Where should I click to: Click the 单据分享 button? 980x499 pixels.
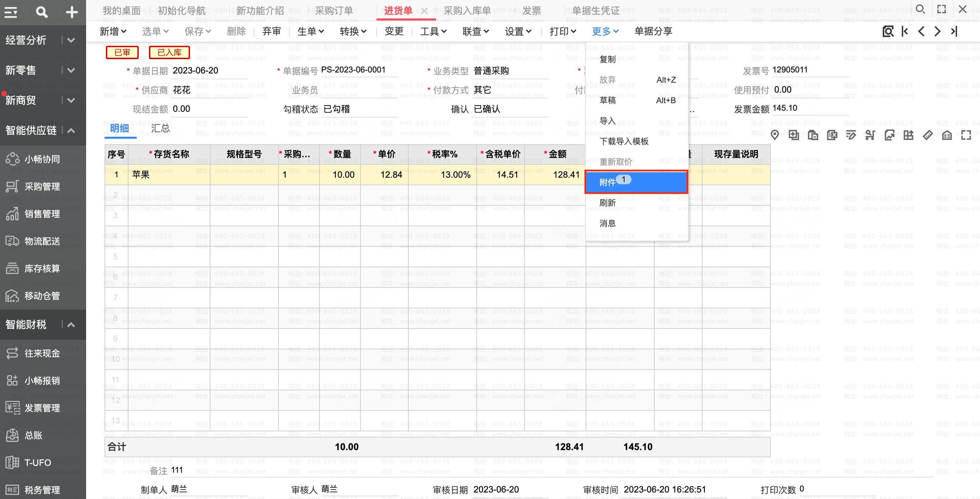(x=653, y=31)
